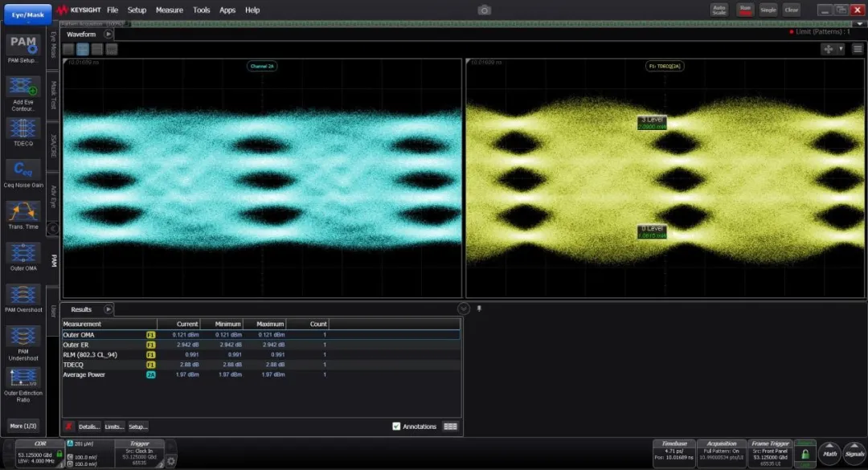The height and width of the screenshot is (470, 868).
Task: Toggle the Run acquisition button
Action: 745,10
